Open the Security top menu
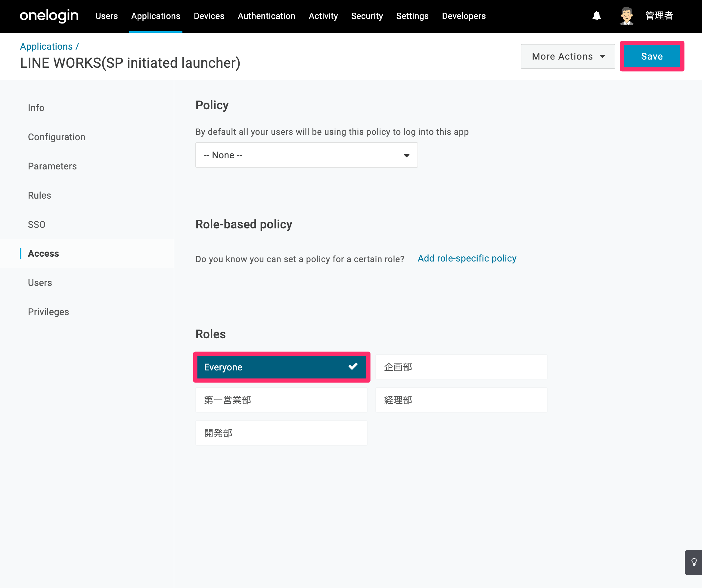The height and width of the screenshot is (588, 702). click(367, 16)
